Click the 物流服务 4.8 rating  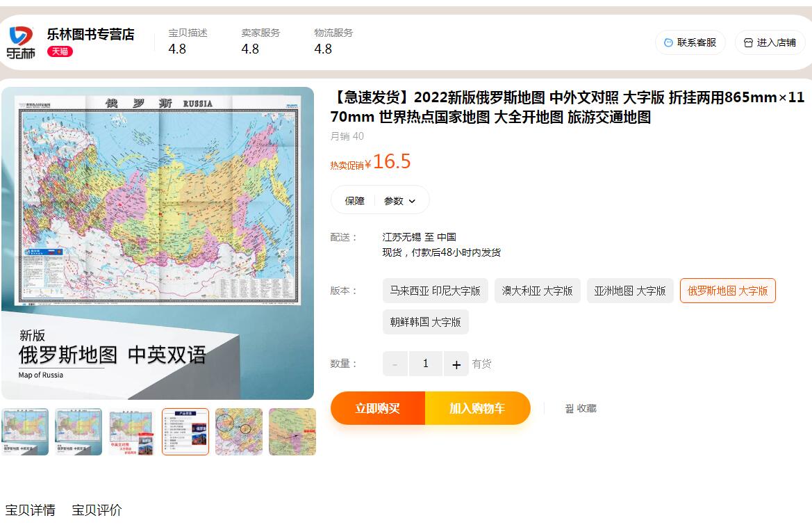click(333, 41)
